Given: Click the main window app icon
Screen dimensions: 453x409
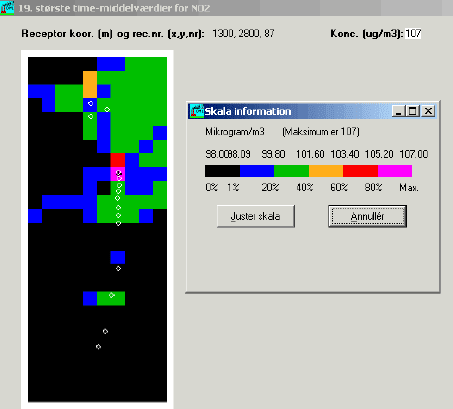Looking at the screenshot, I should (7, 7).
